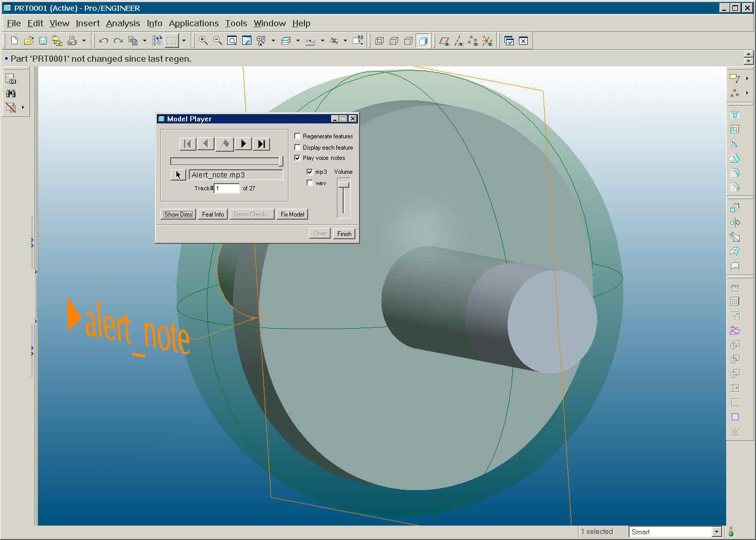Click the zoom in magnifier icon

204,41
